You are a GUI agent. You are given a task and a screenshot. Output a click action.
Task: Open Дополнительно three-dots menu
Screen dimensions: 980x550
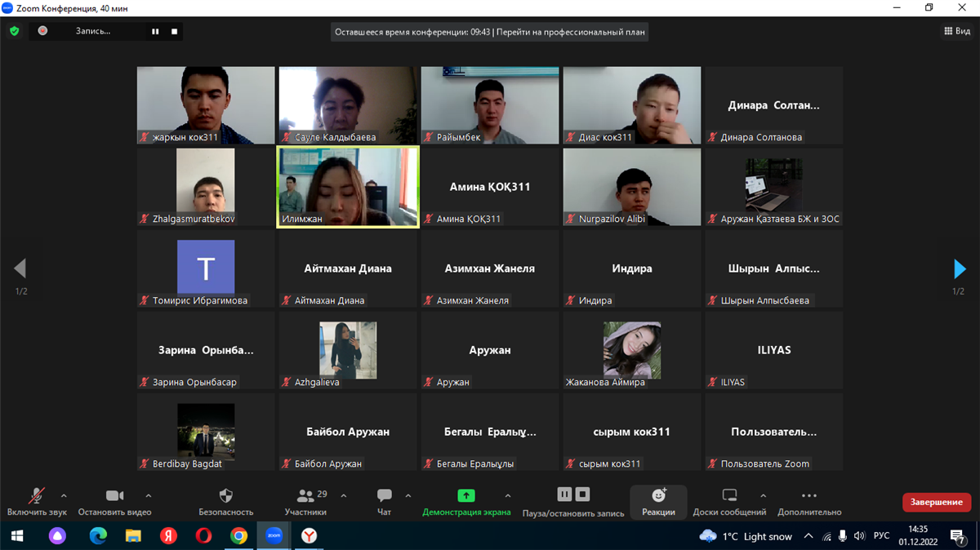[808, 496]
